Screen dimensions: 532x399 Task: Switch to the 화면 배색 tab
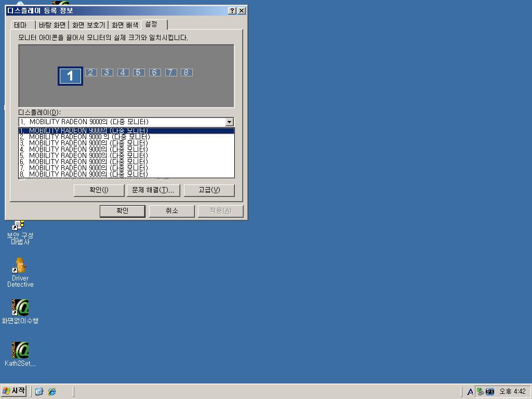125,25
